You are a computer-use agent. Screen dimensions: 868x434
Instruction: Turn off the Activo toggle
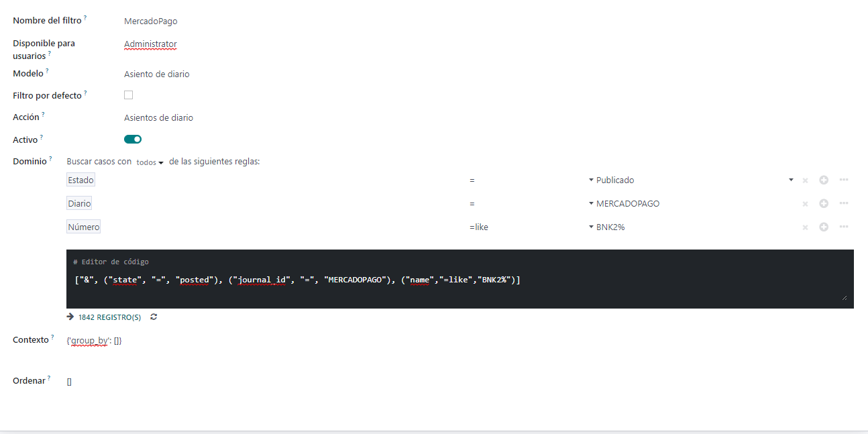pos(133,140)
